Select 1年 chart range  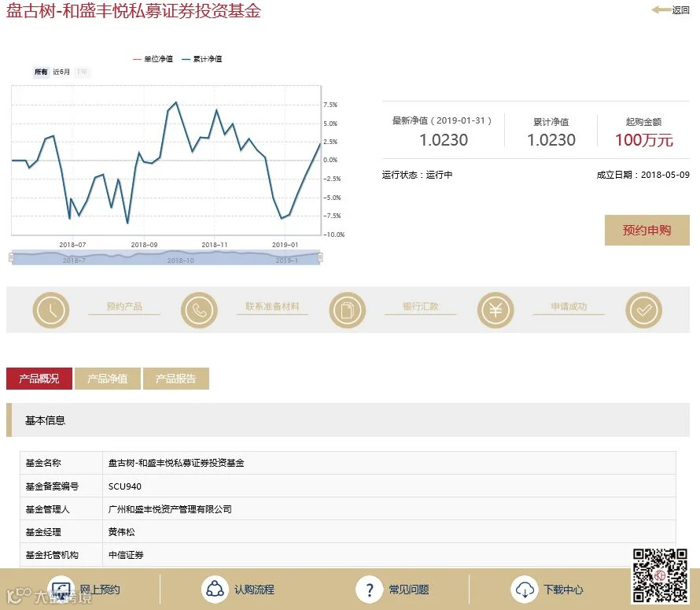pos(82,72)
